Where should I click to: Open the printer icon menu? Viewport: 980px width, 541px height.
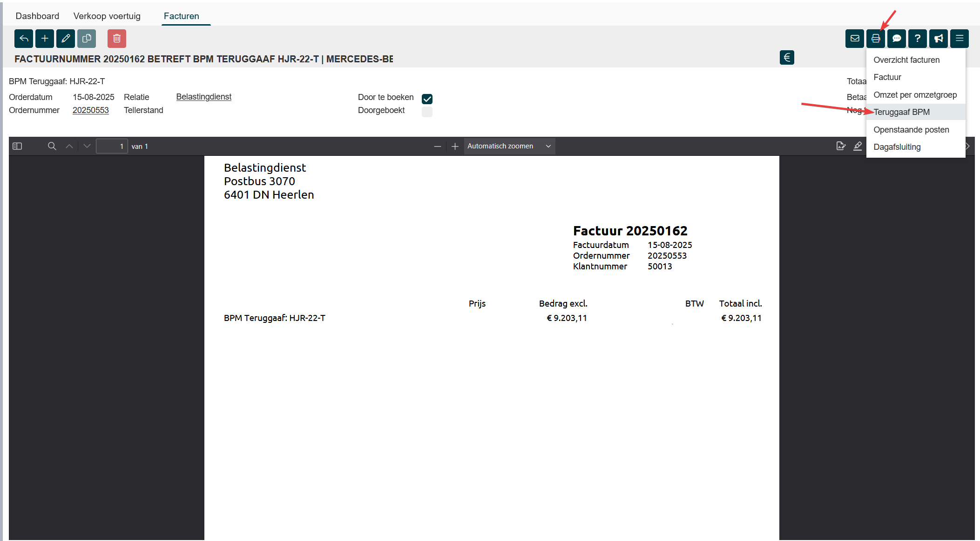(x=876, y=39)
